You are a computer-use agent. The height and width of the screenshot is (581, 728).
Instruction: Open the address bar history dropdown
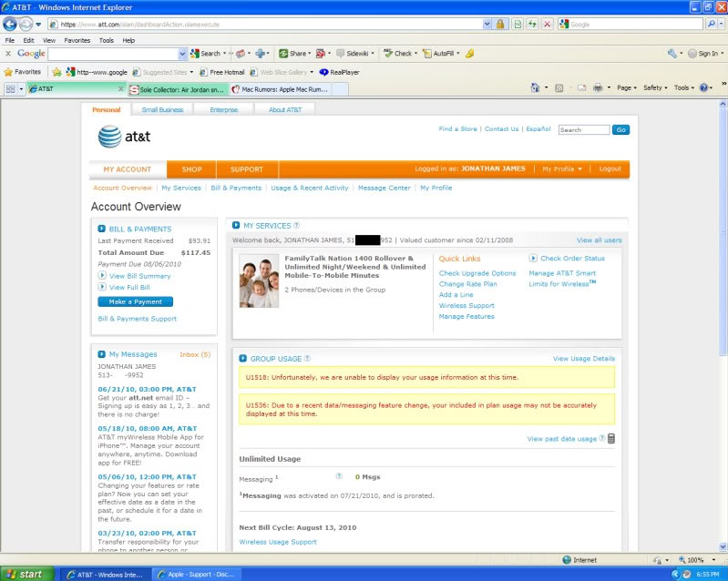487,24
